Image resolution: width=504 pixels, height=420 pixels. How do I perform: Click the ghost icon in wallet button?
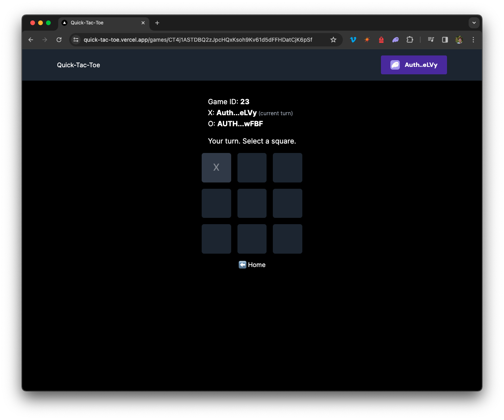pyautogui.click(x=395, y=65)
